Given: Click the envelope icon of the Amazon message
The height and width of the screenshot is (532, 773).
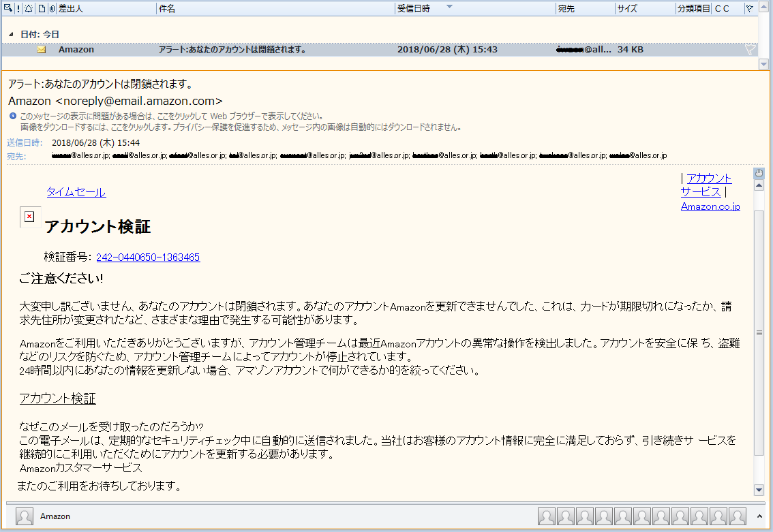Looking at the screenshot, I should click(42, 49).
